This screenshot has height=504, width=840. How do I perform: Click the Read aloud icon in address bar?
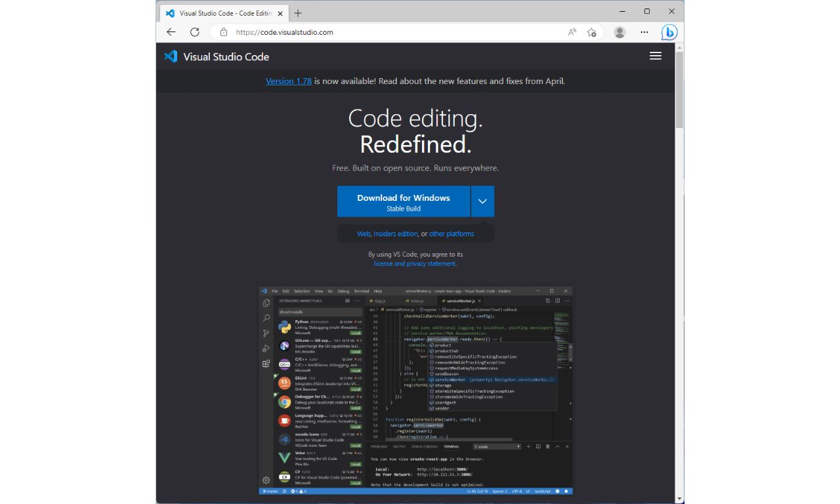572,32
